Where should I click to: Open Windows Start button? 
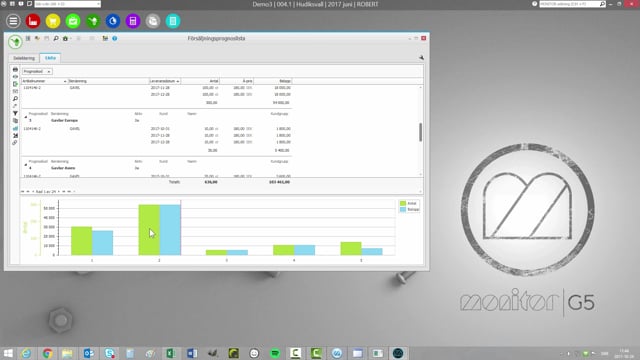tap(8, 353)
